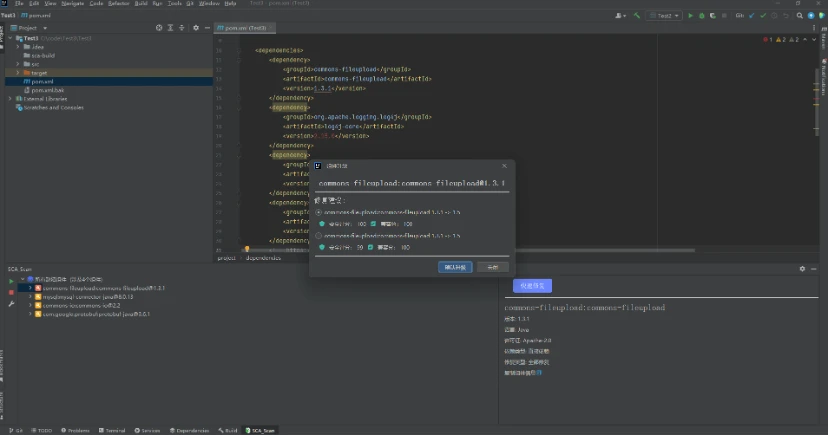Click the cancel button in the fix dialog

point(493,267)
